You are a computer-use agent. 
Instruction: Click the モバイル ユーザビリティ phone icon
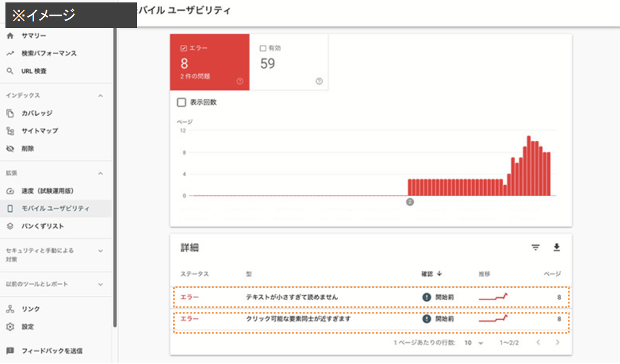click(10, 208)
